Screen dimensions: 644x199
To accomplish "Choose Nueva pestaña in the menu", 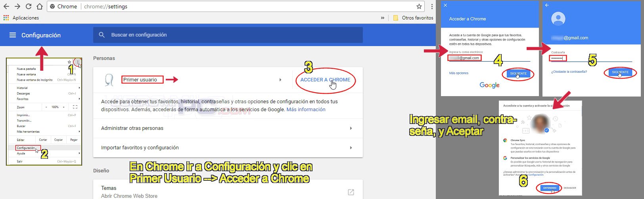I will coord(26,69).
